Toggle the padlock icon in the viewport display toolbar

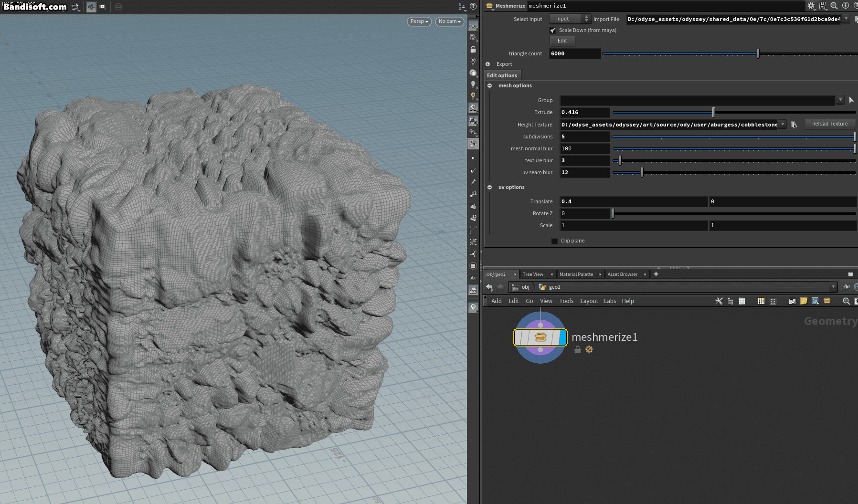click(x=473, y=49)
